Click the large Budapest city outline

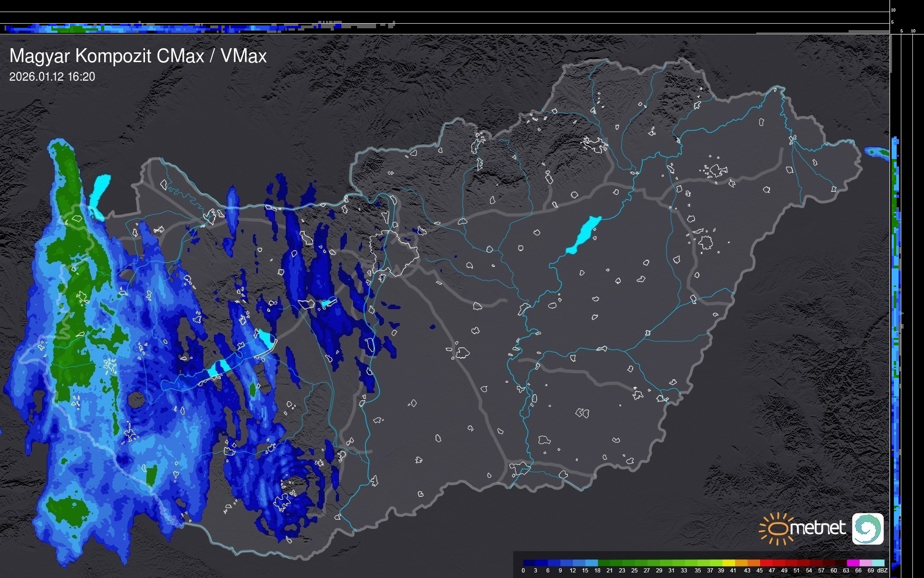click(394, 253)
